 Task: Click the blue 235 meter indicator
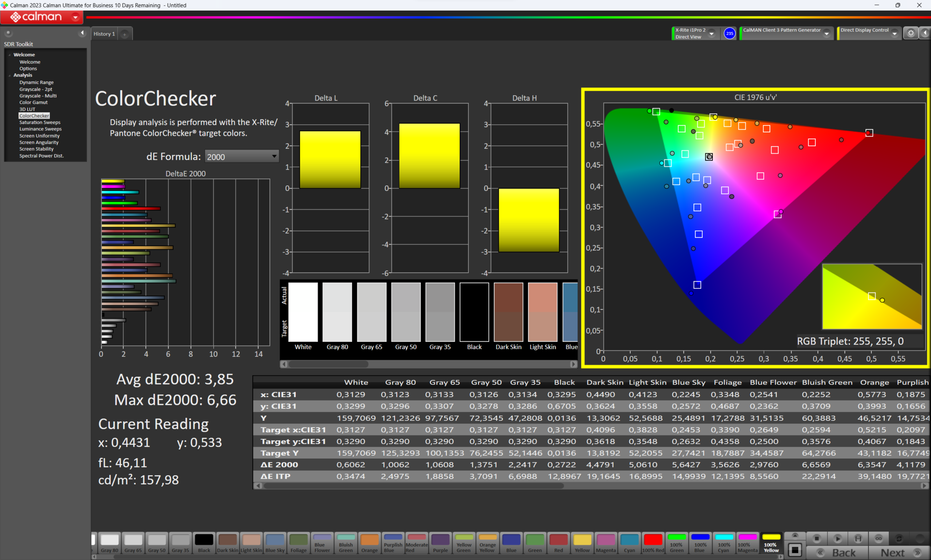coord(729,33)
